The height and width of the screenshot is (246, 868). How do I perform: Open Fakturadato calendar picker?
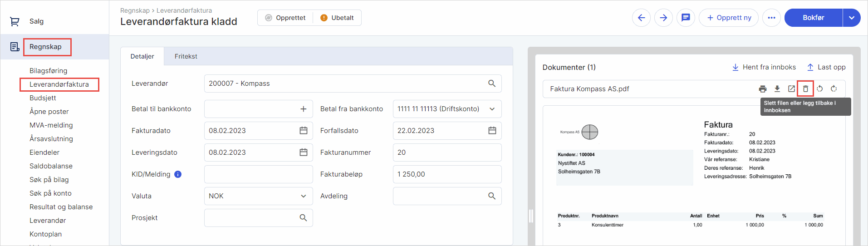[x=304, y=131]
